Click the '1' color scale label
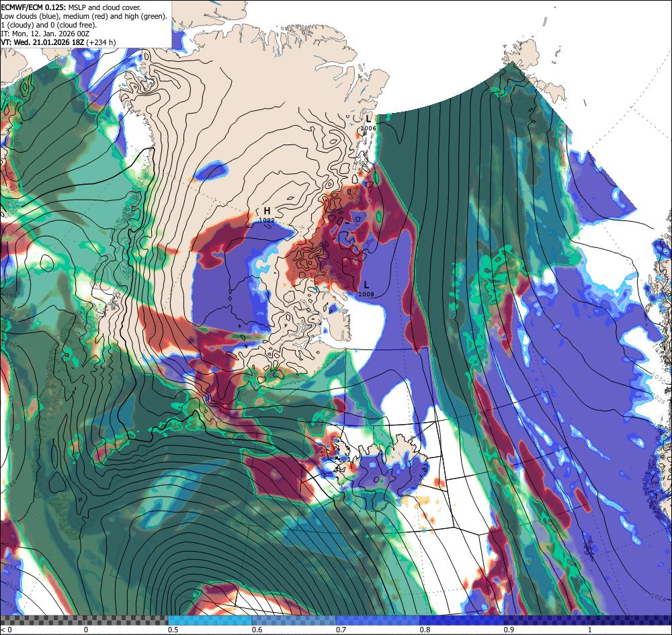 tap(590, 630)
